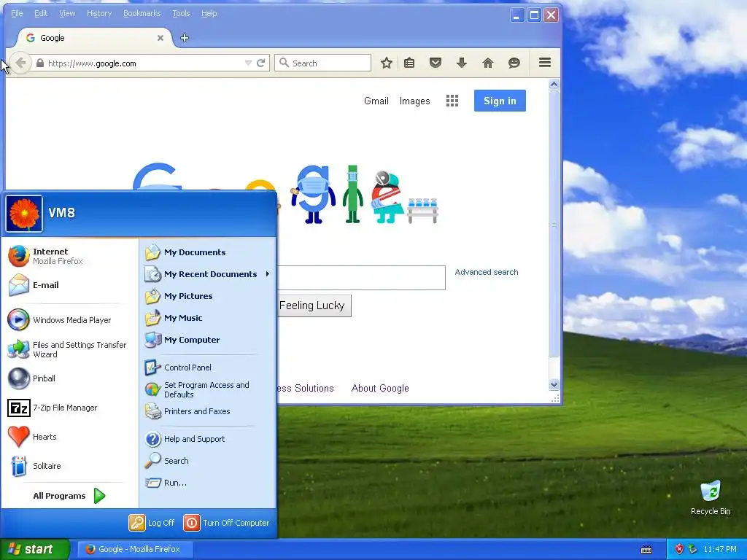Image resolution: width=747 pixels, height=560 pixels.
Task: Click the Feeling Lucky button
Action: [x=314, y=306]
